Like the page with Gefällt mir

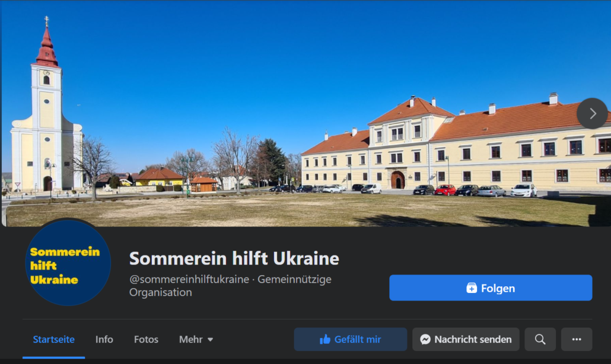tap(351, 340)
